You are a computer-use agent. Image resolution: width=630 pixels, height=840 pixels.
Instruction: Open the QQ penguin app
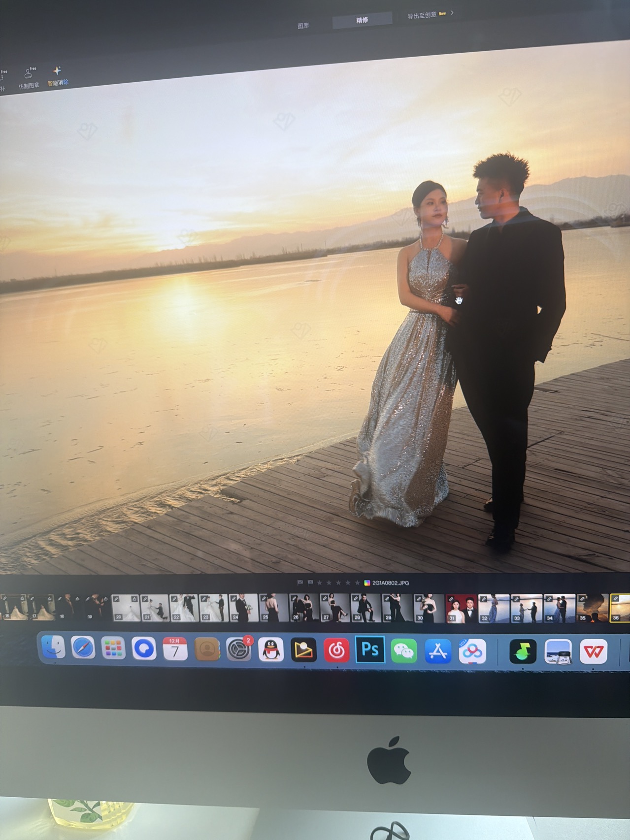(x=271, y=650)
